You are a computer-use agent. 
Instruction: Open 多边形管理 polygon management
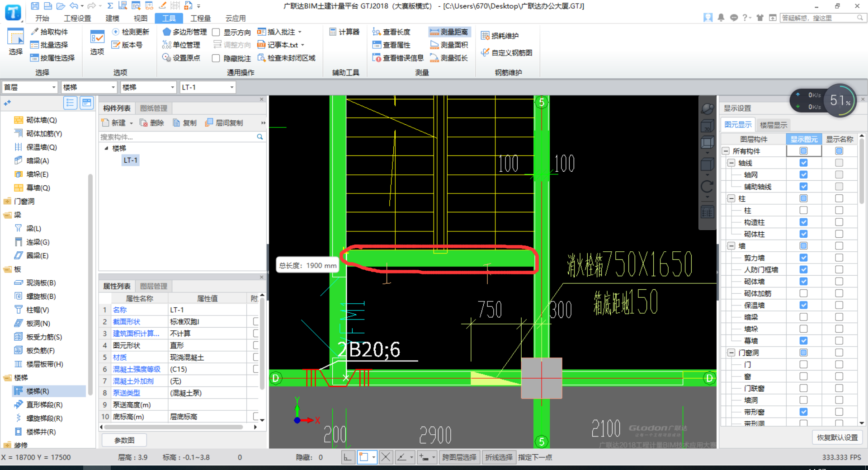click(x=184, y=32)
